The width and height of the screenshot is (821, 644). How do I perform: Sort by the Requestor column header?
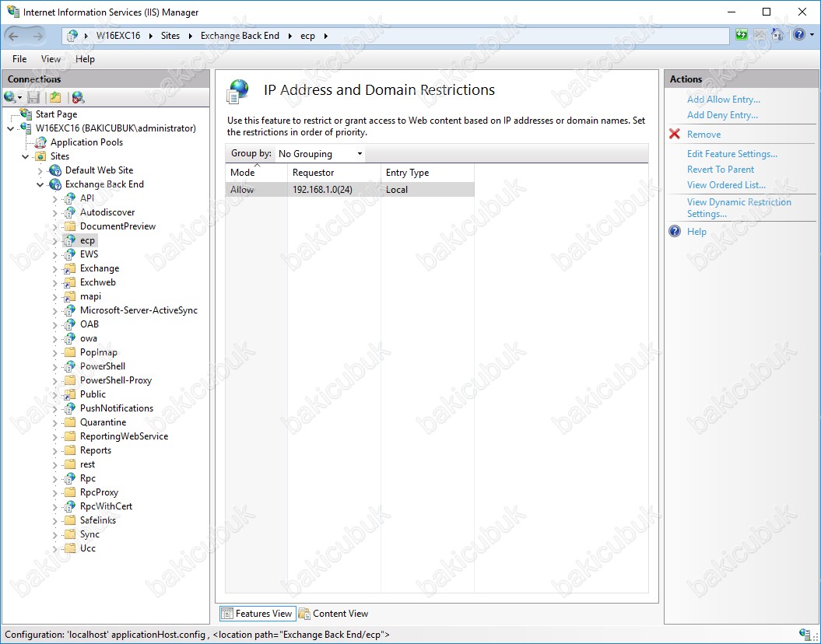coord(334,172)
